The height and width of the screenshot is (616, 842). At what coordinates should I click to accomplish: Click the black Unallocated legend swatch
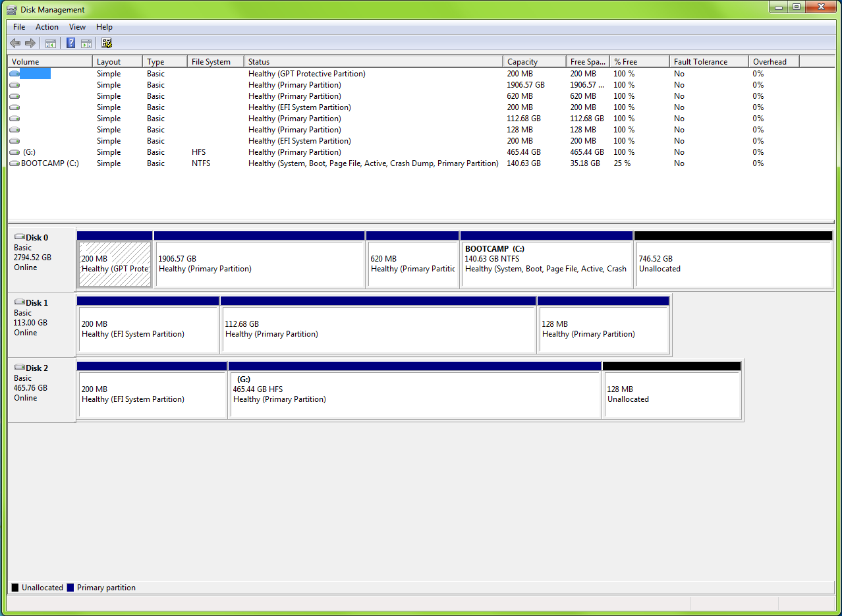coord(15,588)
